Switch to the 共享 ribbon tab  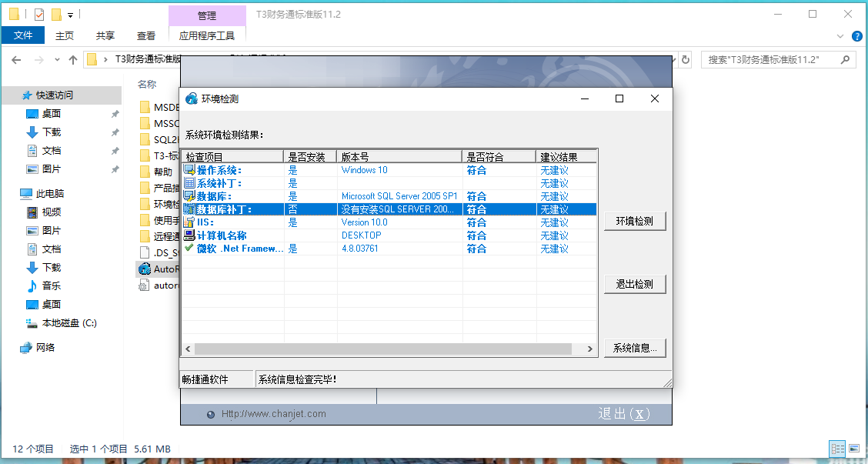point(105,35)
